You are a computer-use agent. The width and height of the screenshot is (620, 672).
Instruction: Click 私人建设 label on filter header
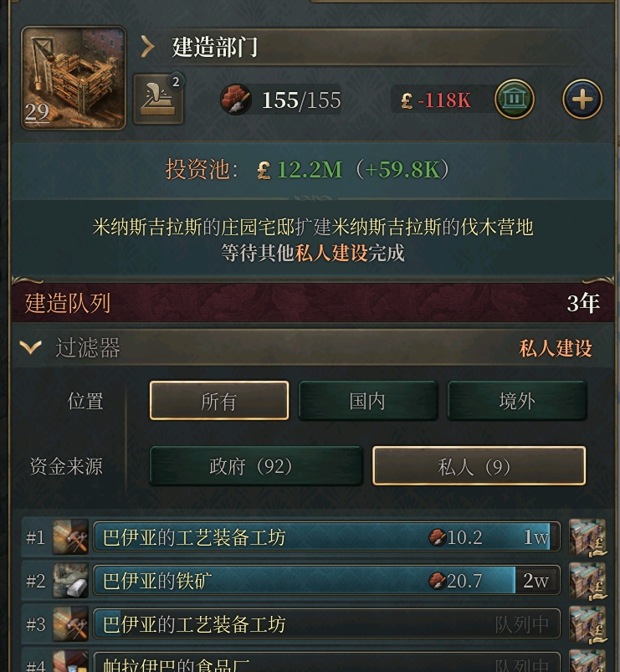[x=556, y=348]
